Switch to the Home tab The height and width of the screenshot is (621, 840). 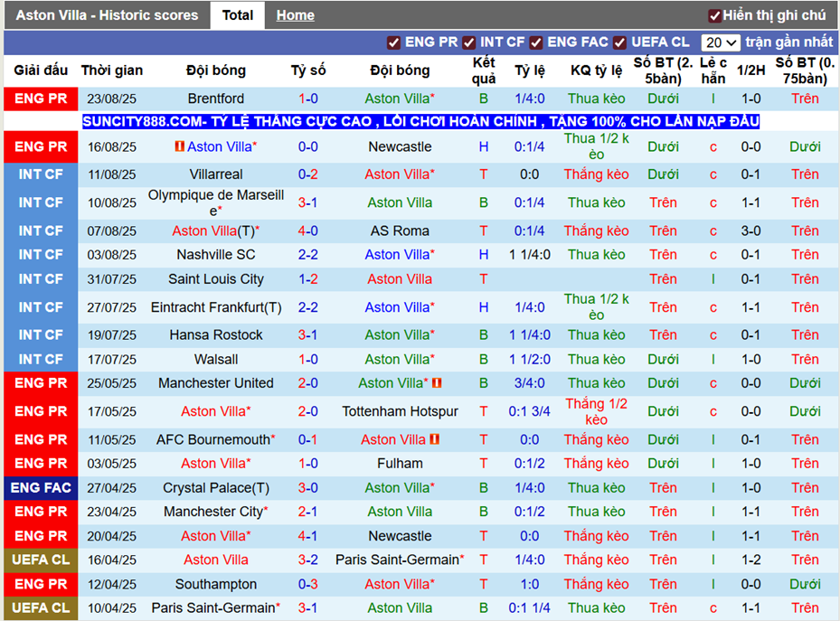tap(295, 15)
